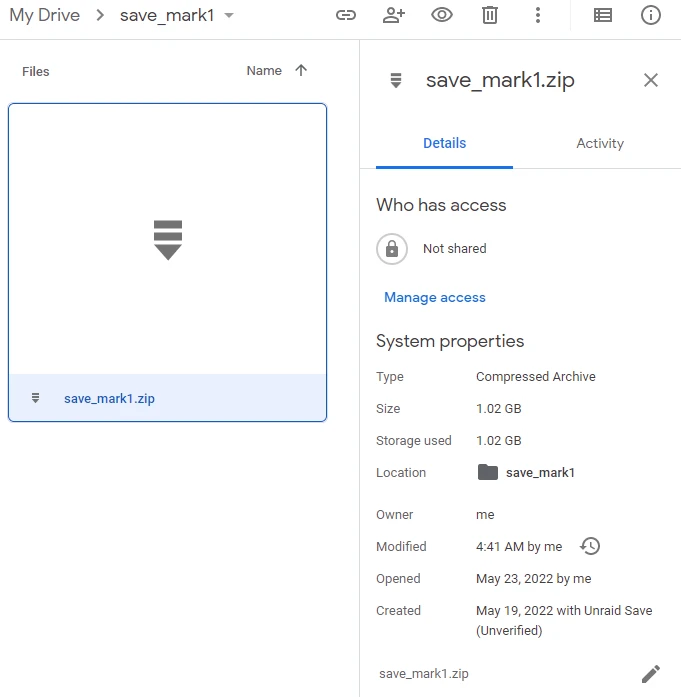Screen dimensions: 681x697
Task: Select the save_mark1.zip file thumbnail
Action: [x=167, y=240]
